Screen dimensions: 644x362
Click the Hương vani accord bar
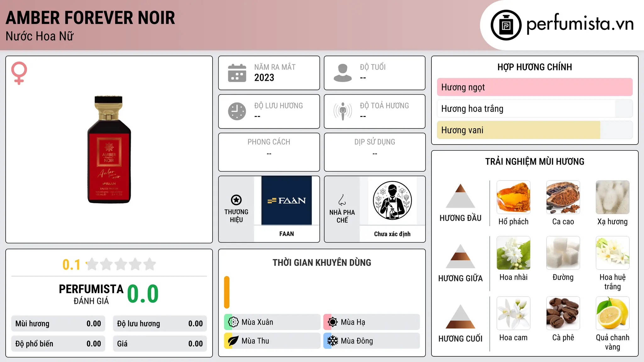click(x=535, y=130)
